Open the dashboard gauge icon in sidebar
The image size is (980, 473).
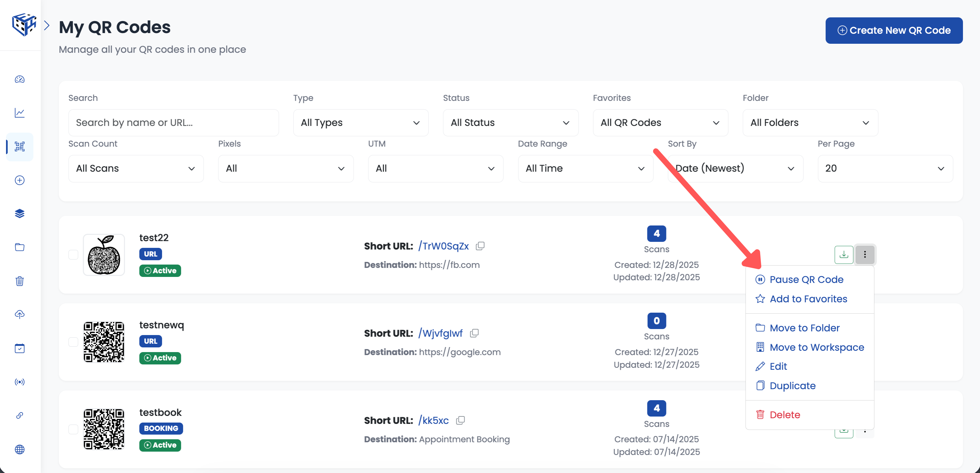point(20,79)
